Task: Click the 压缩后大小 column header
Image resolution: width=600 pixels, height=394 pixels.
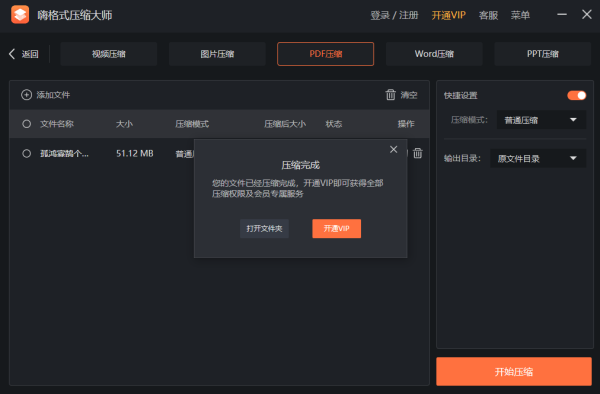Action: [285, 124]
